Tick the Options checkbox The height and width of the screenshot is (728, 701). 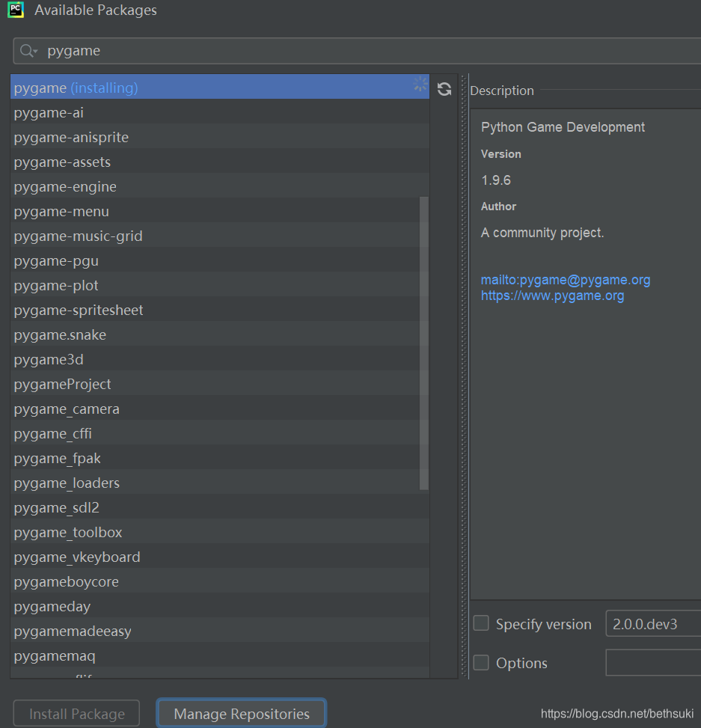coord(481,663)
